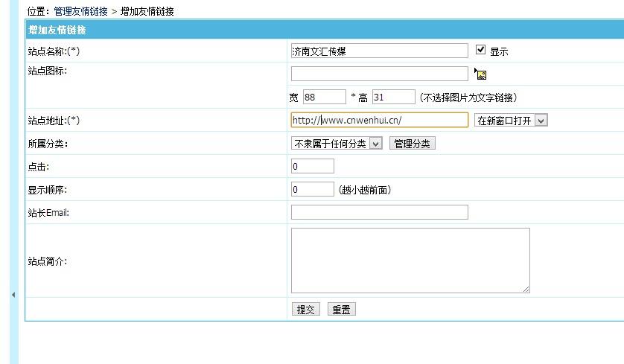Focus the 点击 count input field

312,166
